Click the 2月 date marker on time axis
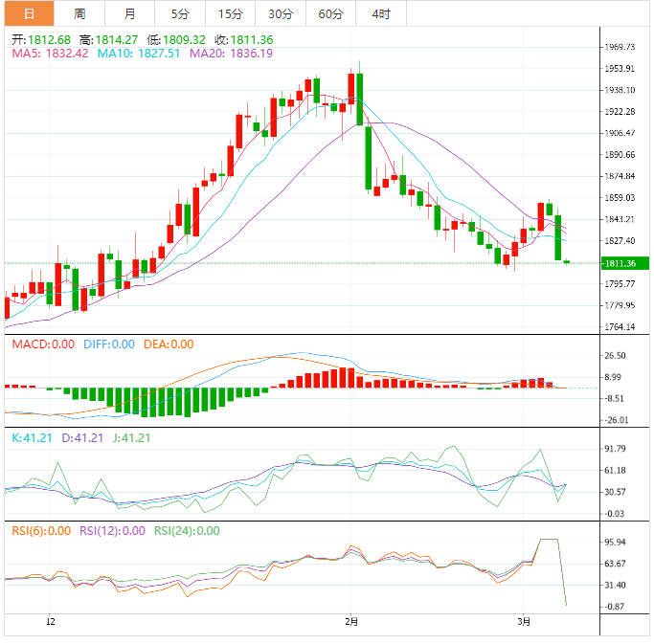 350,621
